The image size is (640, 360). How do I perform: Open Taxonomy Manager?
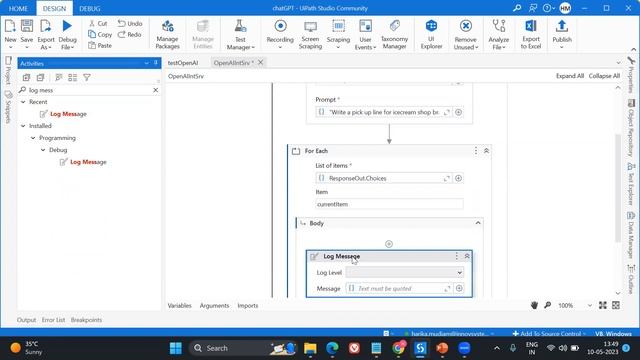tap(394, 34)
